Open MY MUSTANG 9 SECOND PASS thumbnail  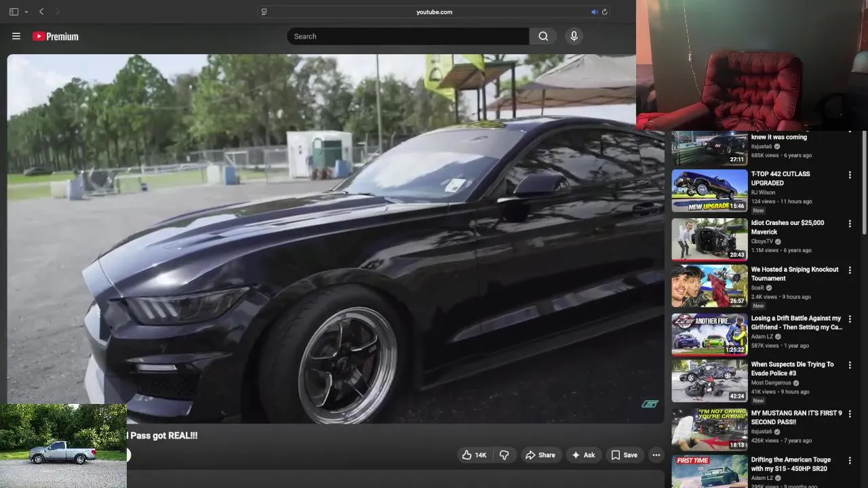[709, 429]
